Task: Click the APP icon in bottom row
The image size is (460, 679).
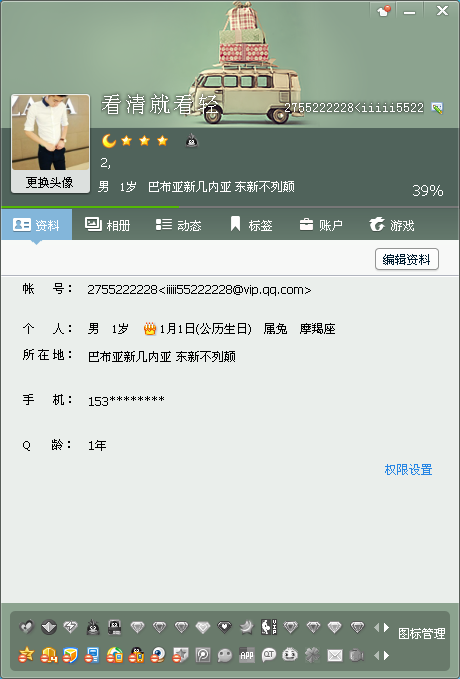Action: 247,656
